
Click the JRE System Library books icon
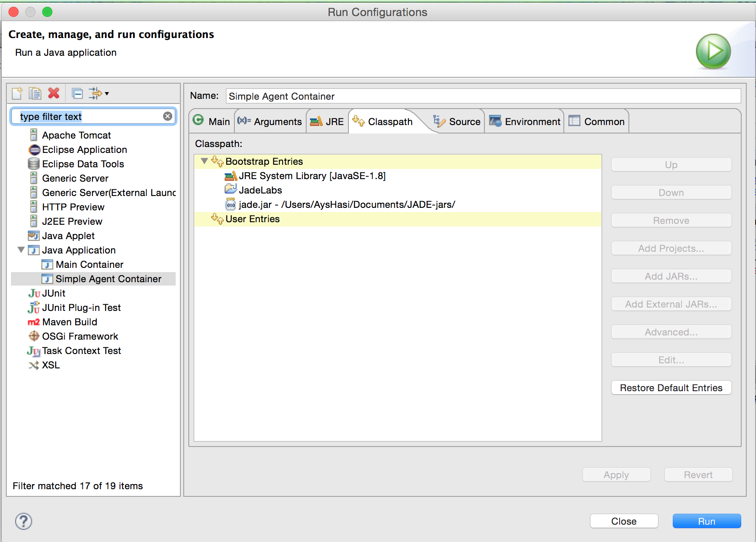coord(231,176)
